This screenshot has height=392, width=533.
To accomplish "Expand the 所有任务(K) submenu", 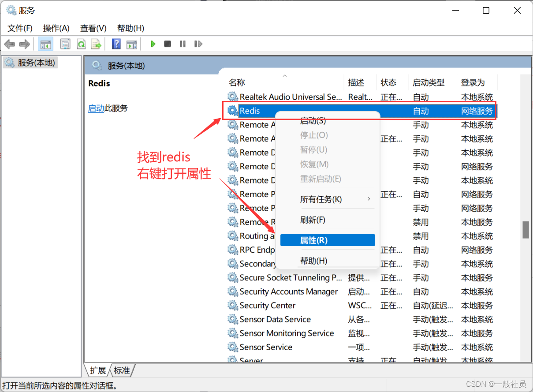I will [x=328, y=199].
